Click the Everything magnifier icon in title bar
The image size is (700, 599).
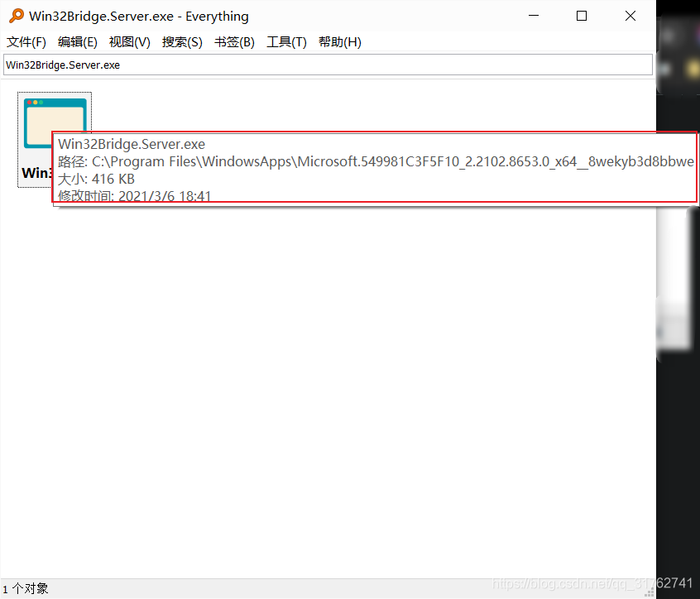pos(16,16)
